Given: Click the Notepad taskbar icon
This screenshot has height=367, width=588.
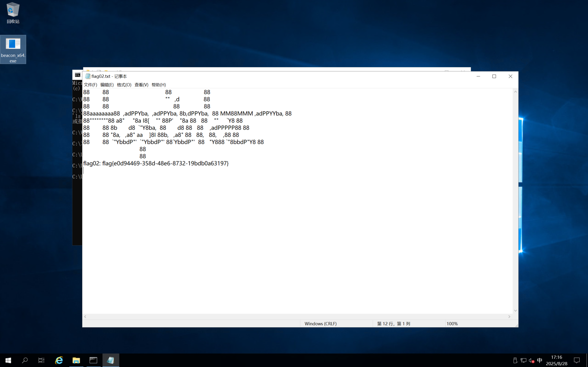Looking at the screenshot, I should [111, 360].
